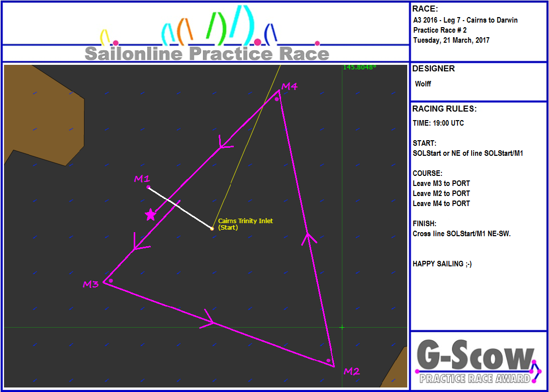Click the designer name 'Wolff'
The width and height of the screenshot is (549, 392).
coord(423,84)
